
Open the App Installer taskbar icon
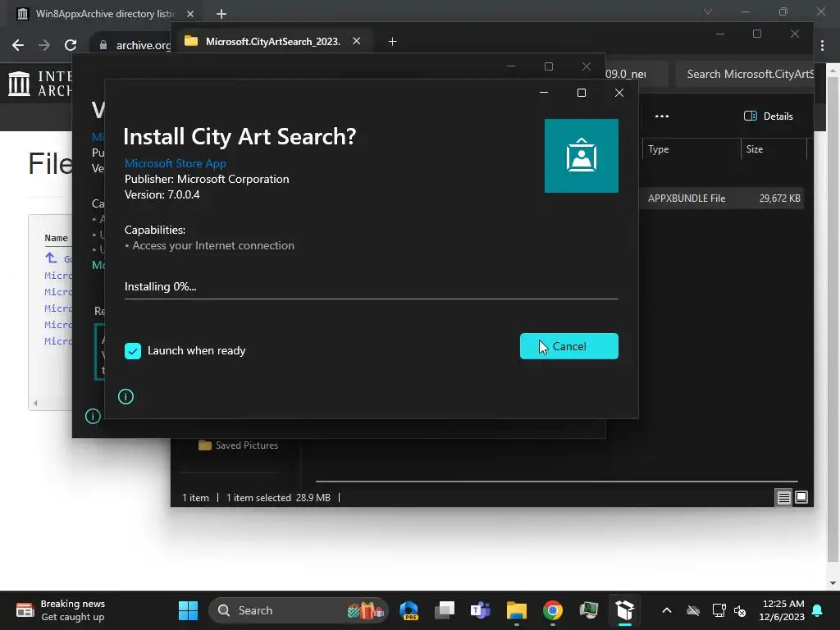point(624,610)
